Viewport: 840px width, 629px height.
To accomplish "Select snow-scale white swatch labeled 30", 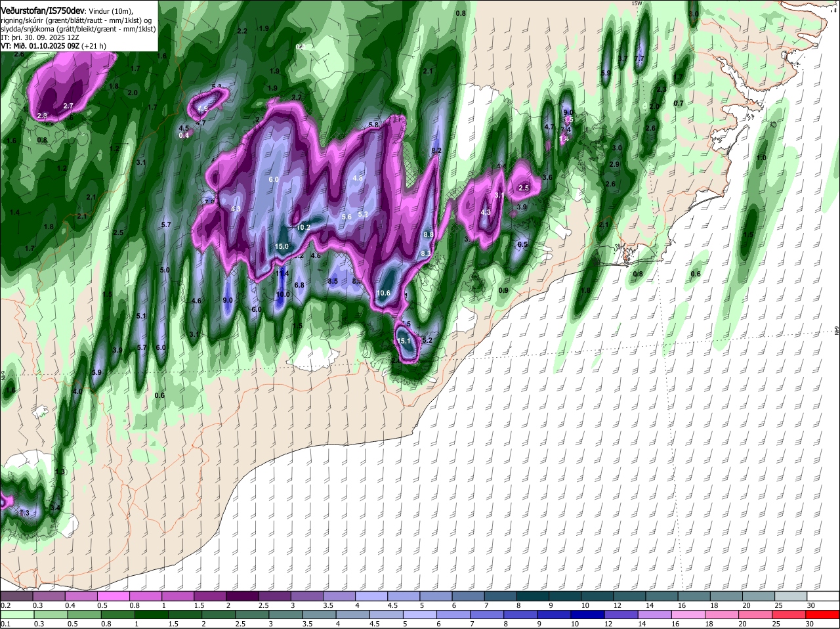I will pyautogui.click(x=824, y=596).
